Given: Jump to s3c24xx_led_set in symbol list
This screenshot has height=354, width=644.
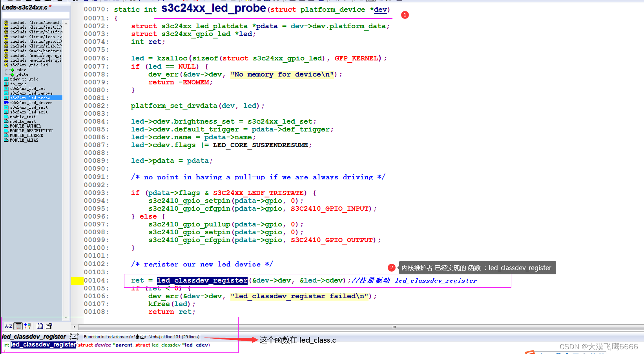Looking at the screenshot, I should click(x=25, y=89).
